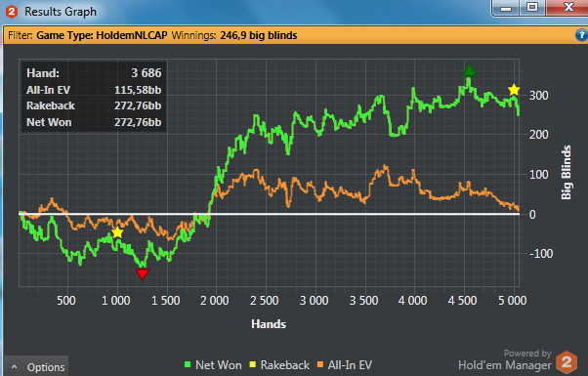Screen dimensions: 588x376
Task: Click the '4 500' x-axis label
Action: (x=462, y=300)
